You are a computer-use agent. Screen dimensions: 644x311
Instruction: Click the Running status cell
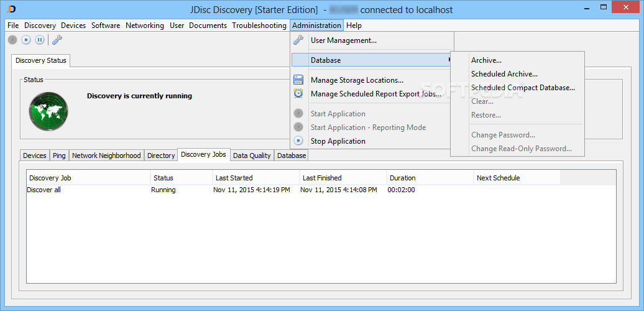(163, 190)
